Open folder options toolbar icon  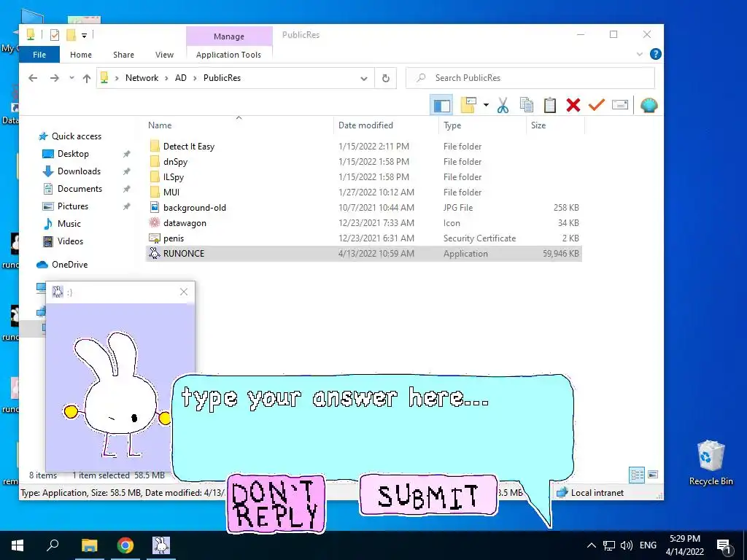click(x=468, y=105)
